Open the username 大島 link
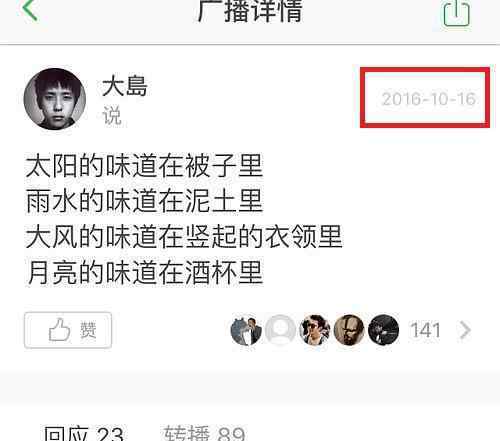500x441 pixels. [125, 86]
